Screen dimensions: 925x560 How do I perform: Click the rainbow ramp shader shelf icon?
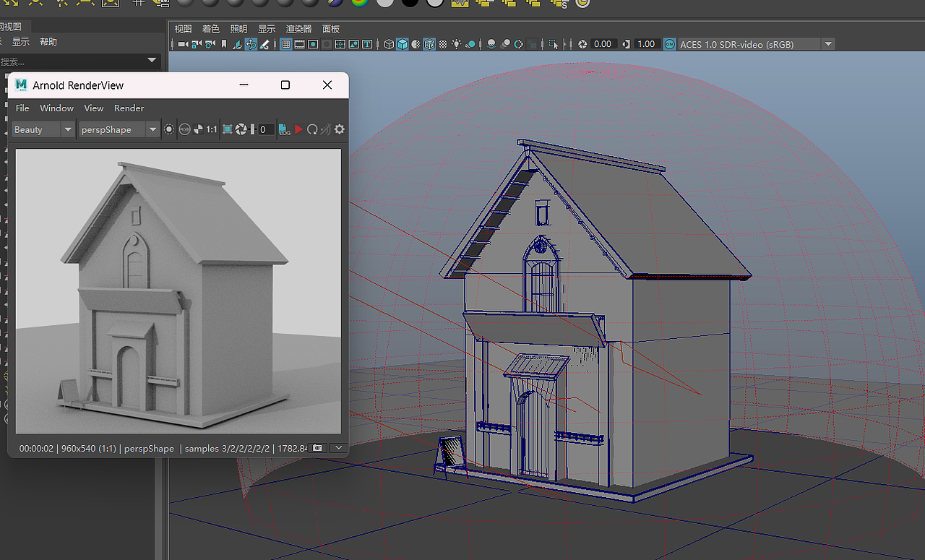click(x=359, y=3)
